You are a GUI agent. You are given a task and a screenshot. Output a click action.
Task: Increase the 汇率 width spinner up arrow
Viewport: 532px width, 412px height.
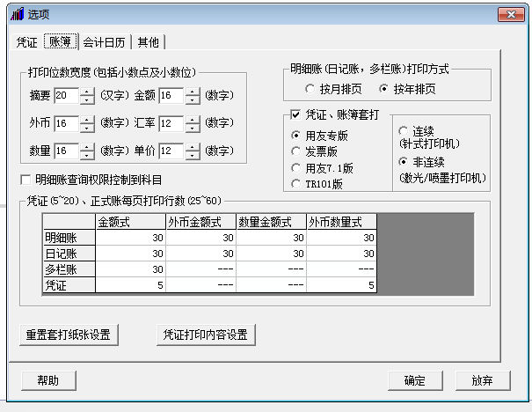click(x=193, y=120)
